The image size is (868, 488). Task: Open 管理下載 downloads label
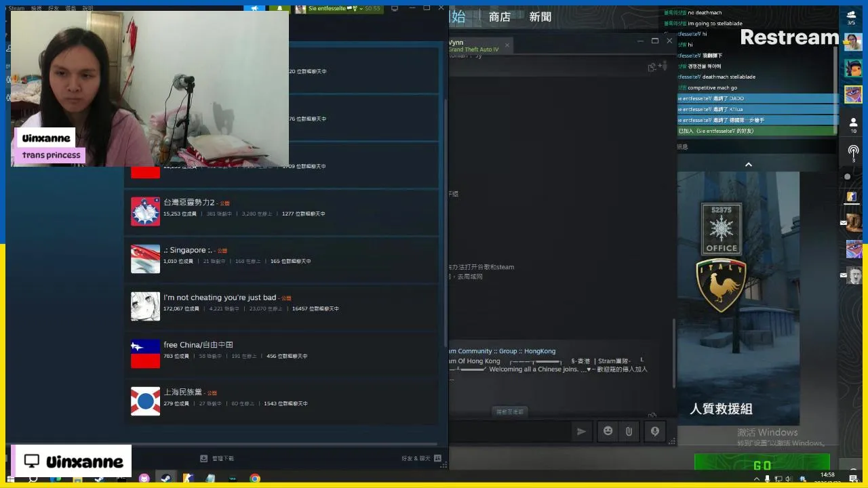[222, 459]
